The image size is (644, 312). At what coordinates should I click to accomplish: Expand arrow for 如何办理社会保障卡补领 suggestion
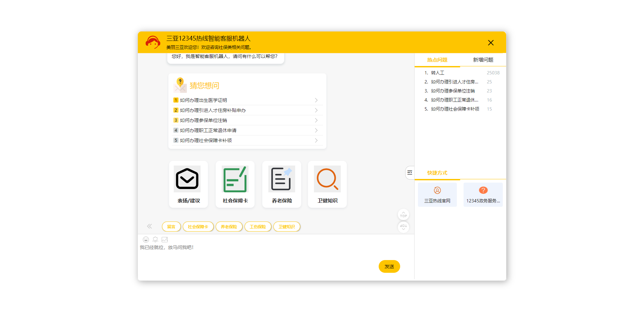tap(316, 140)
